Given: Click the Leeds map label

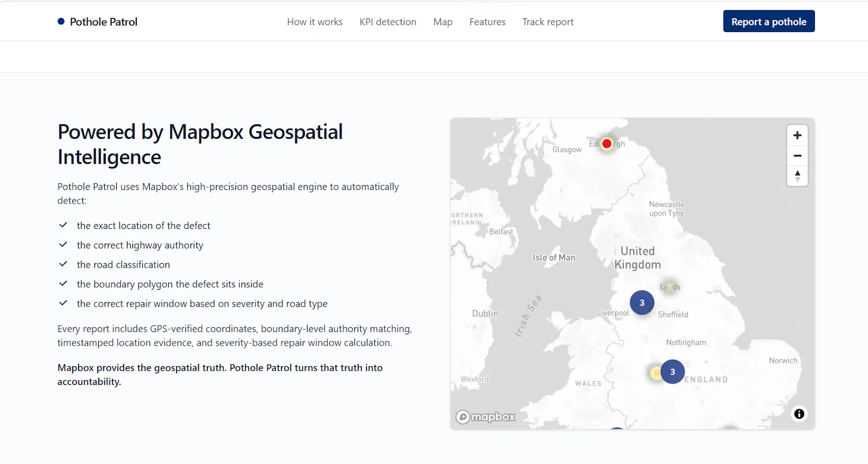Looking at the screenshot, I should click(x=670, y=287).
